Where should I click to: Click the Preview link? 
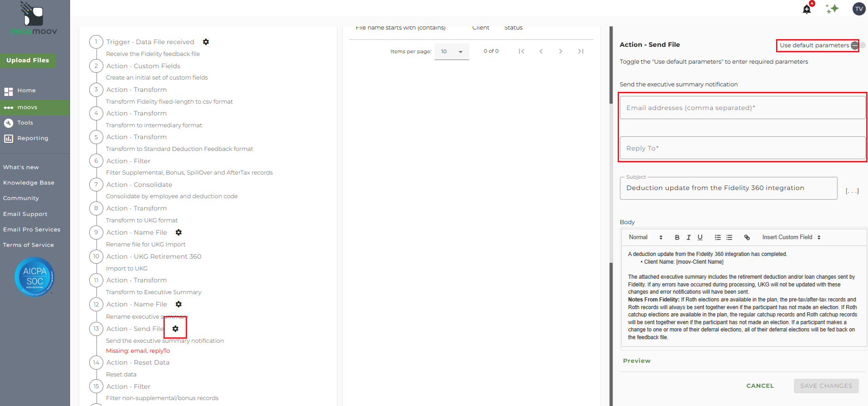pyautogui.click(x=637, y=361)
